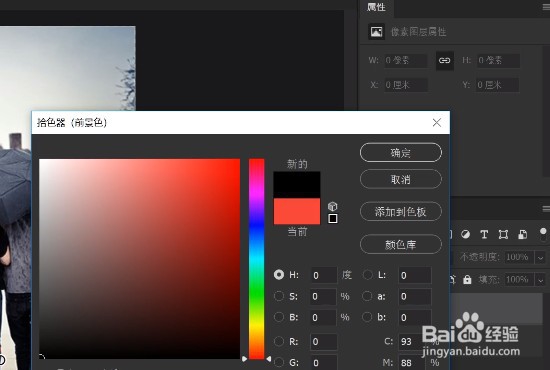Filter layers by shape icon
This screenshot has height=370, width=550.
pos(503,234)
